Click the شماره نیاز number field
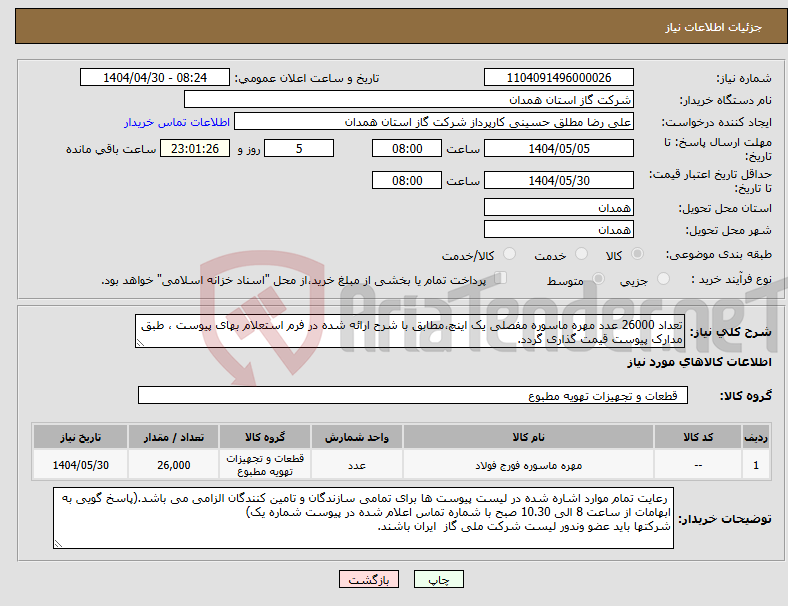The image size is (788, 606). point(558,77)
